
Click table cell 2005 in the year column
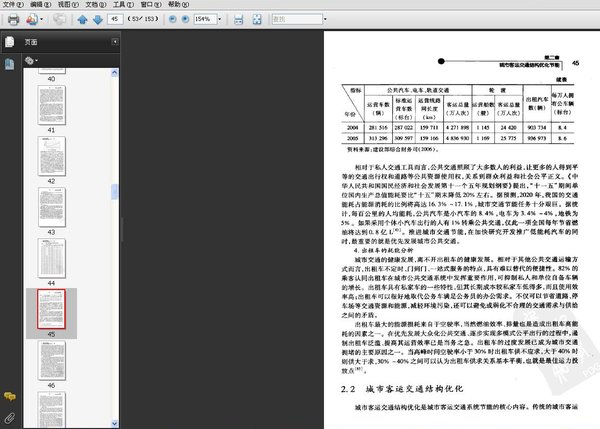pyautogui.click(x=352, y=138)
